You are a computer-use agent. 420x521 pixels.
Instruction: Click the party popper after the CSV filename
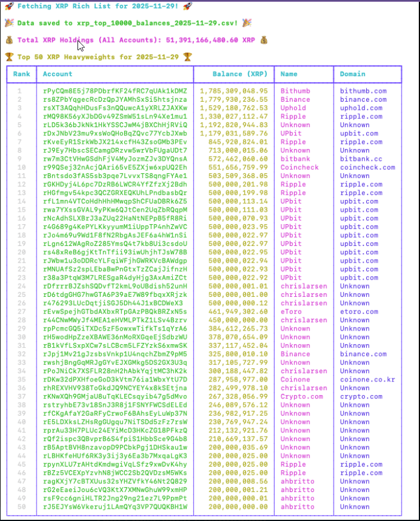pos(247,23)
